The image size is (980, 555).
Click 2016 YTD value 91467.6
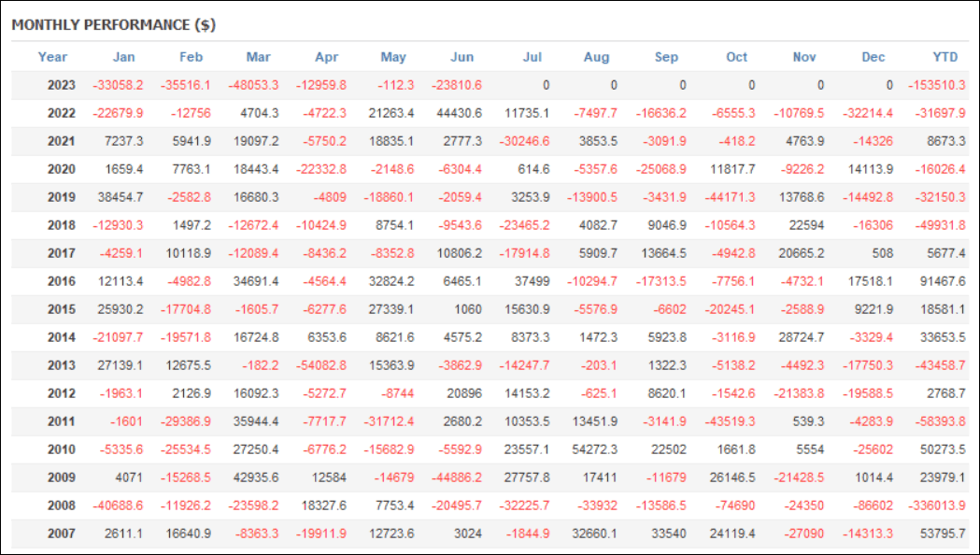[943, 281]
